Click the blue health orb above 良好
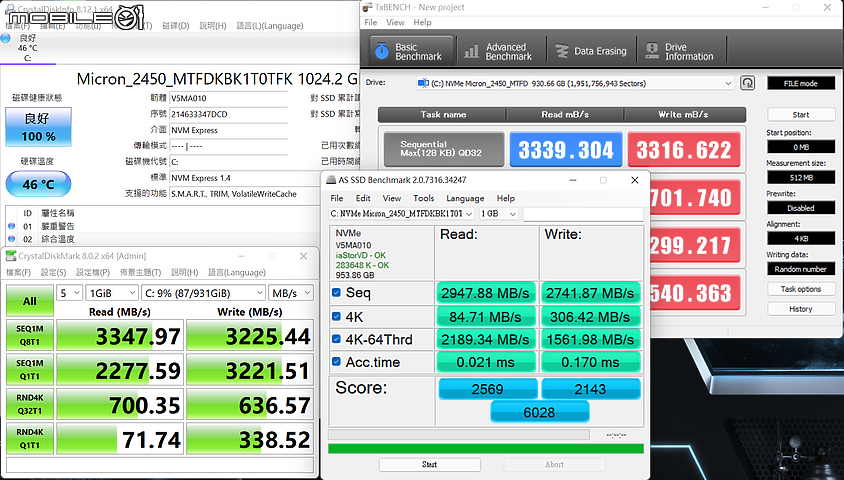The image size is (844, 480). 6,38
